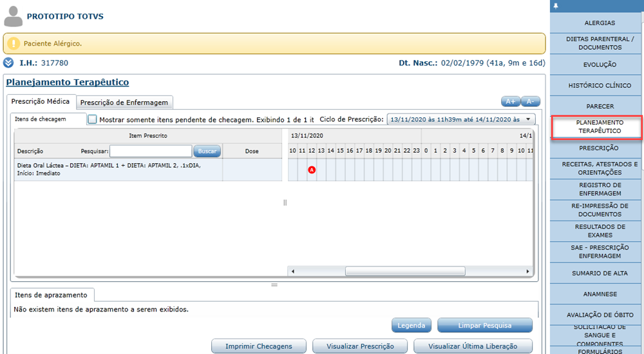The image size is (644, 354).
Task: Open the Planejamento Terapêutico heading link
Action: pos(68,83)
